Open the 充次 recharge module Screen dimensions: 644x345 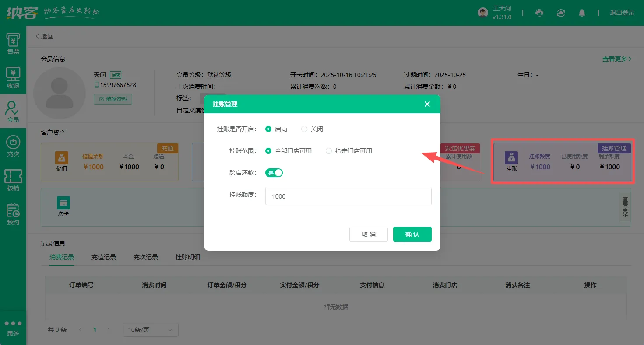tap(13, 144)
